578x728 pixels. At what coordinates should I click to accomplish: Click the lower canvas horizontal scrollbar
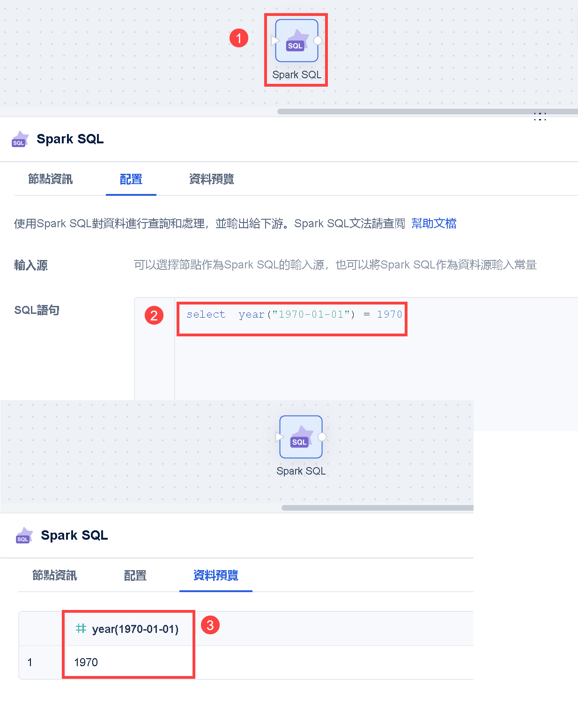point(378,508)
